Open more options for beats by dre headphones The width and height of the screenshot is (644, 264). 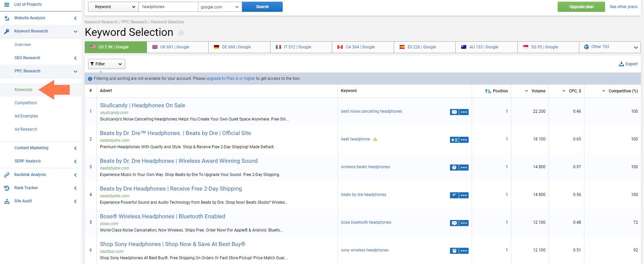[464, 195]
